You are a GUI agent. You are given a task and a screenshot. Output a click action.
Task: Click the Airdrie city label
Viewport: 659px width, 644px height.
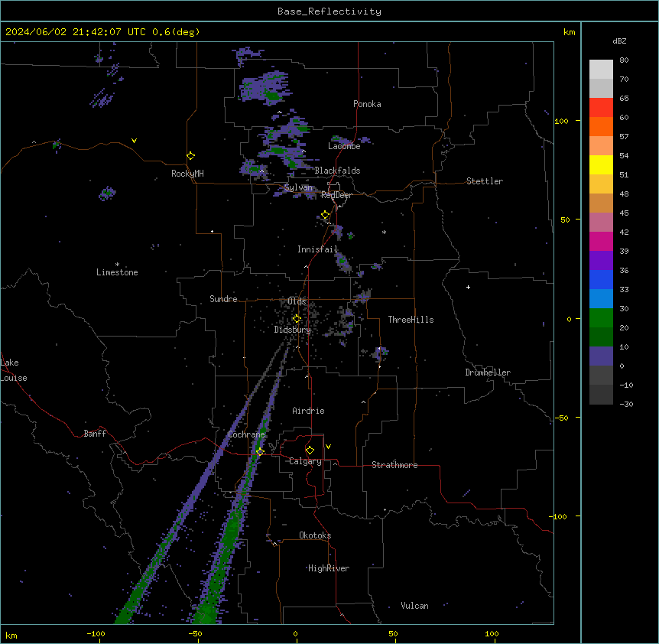(x=309, y=411)
